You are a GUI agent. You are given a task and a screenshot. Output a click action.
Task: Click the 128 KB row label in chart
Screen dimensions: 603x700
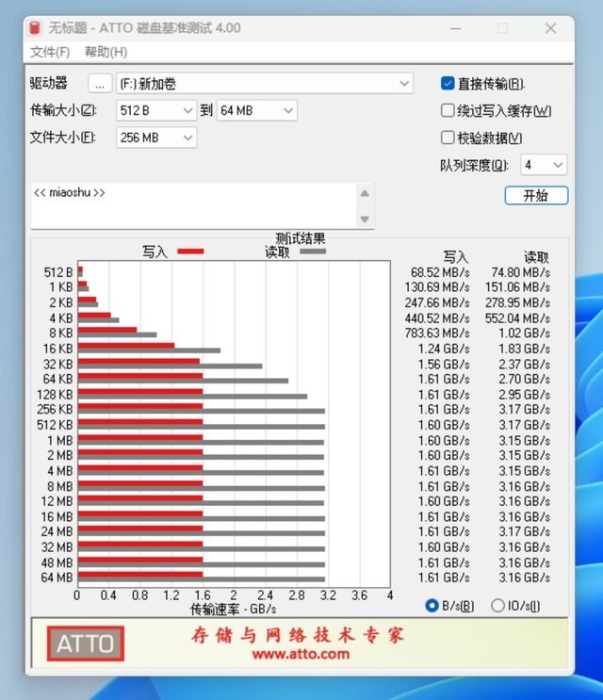(x=55, y=395)
